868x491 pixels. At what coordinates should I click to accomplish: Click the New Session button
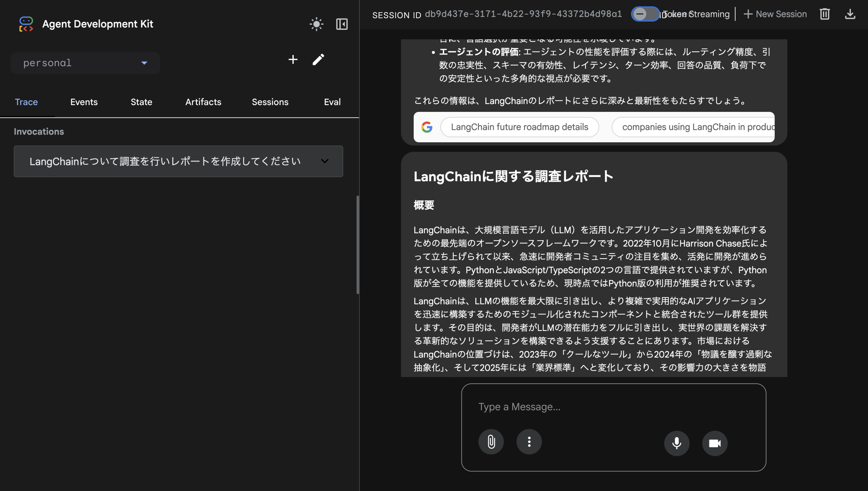pos(775,14)
